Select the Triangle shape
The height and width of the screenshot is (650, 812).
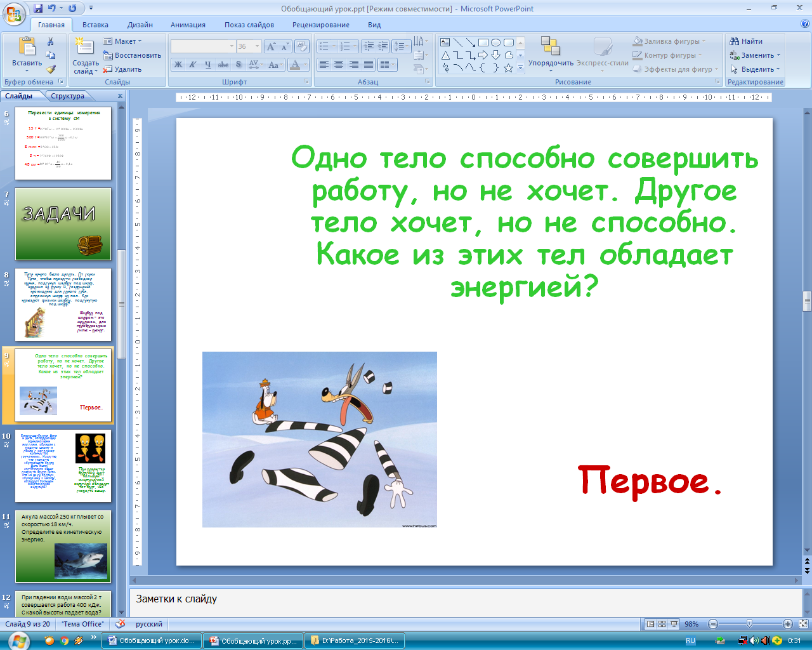445,55
